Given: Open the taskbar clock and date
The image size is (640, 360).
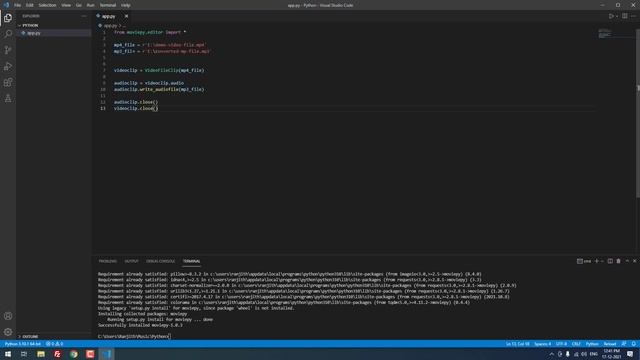Looking at the screenshot, I should (x=611, y=354).
